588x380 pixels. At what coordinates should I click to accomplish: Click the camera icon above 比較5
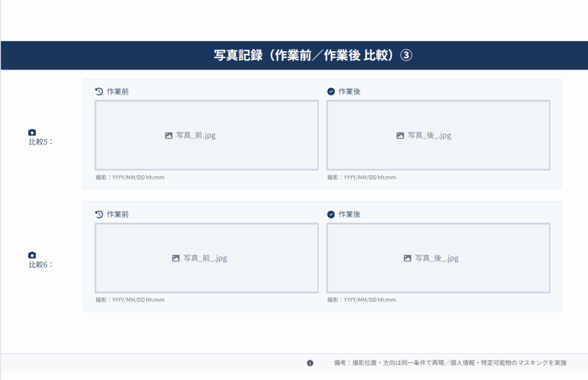[x=32, y=133]
